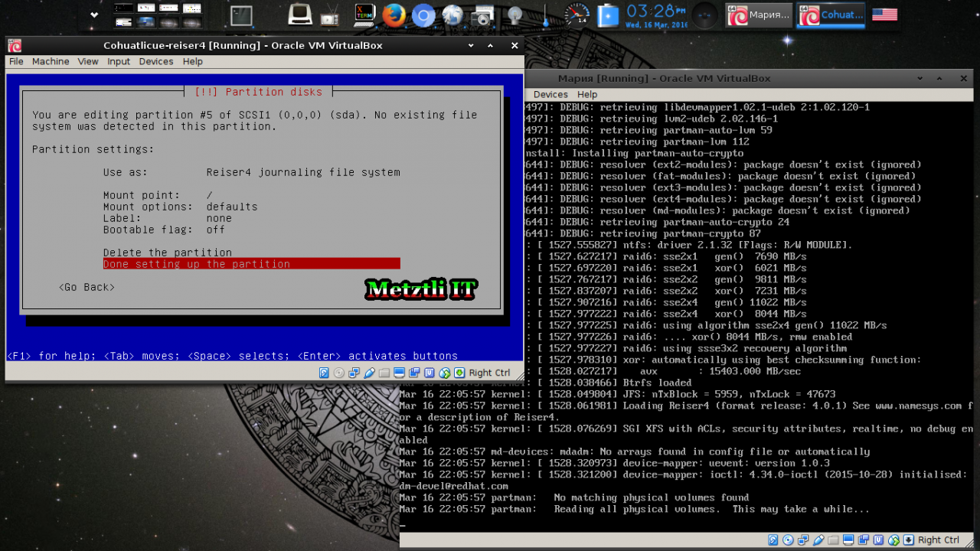Open Devices menu in Cohuatlicue window
This screenshot has width=980, height=551.
point(156,61)
